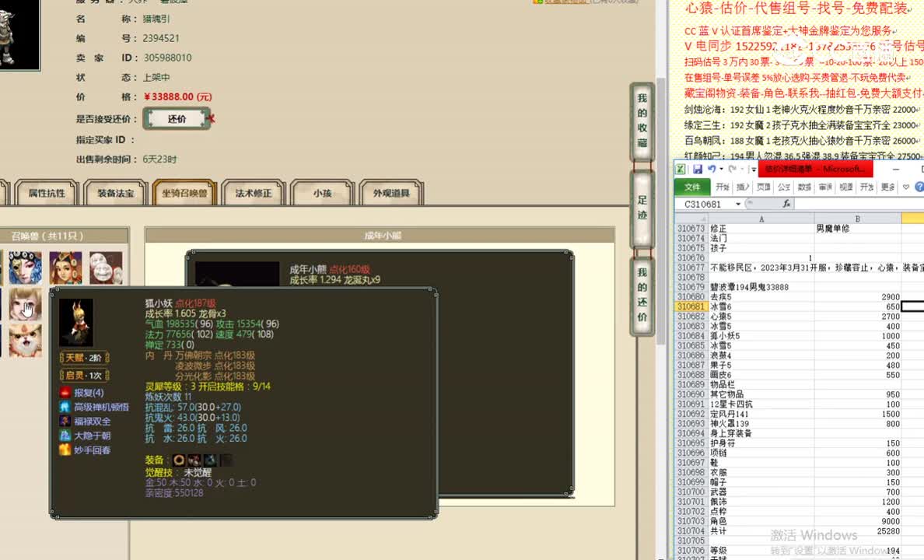The width and height of the screenshot is (924, 560).
Task: Select the fluffy orange dog pet thumbnail
Action: [x=26, y=340]
